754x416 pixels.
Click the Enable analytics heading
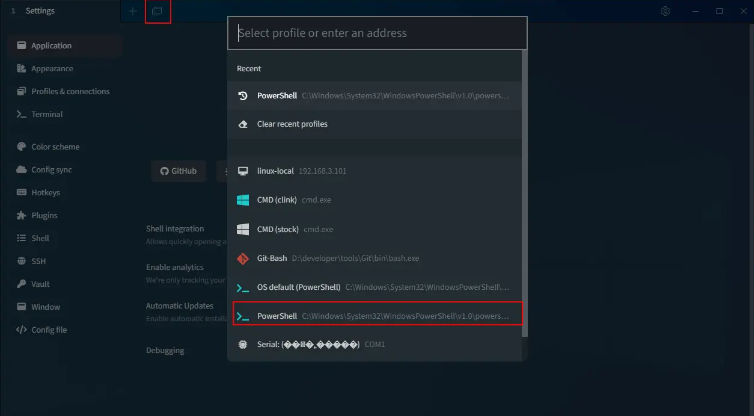tap(175, 267)
